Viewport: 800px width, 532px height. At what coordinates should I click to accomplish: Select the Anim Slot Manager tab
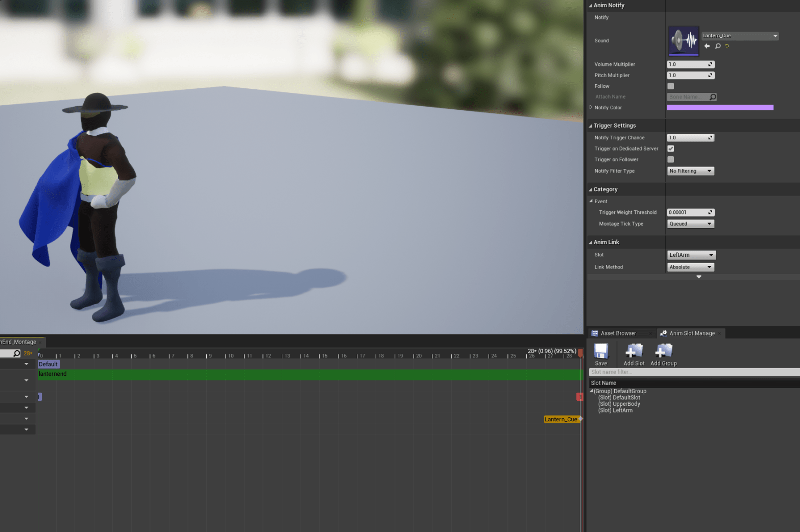[x=692, y=333]
